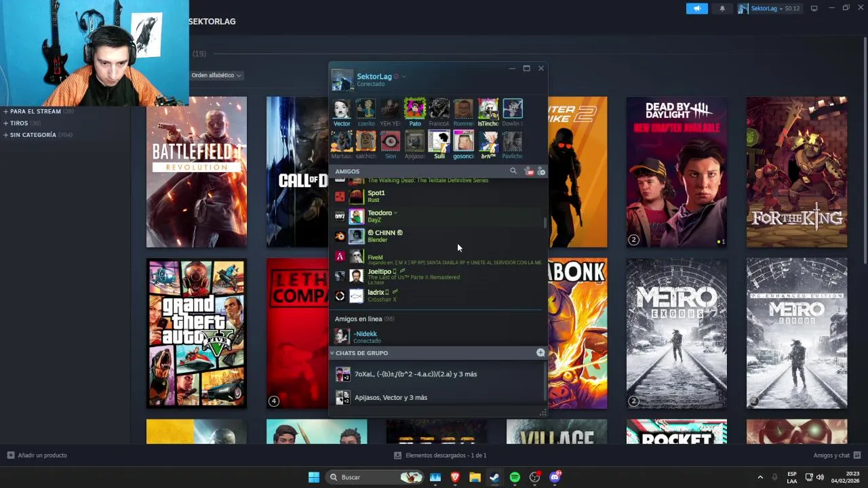868x488 pixels.
Task: Click Vector's avatar in favorites
Action: [x=342, y=108]
